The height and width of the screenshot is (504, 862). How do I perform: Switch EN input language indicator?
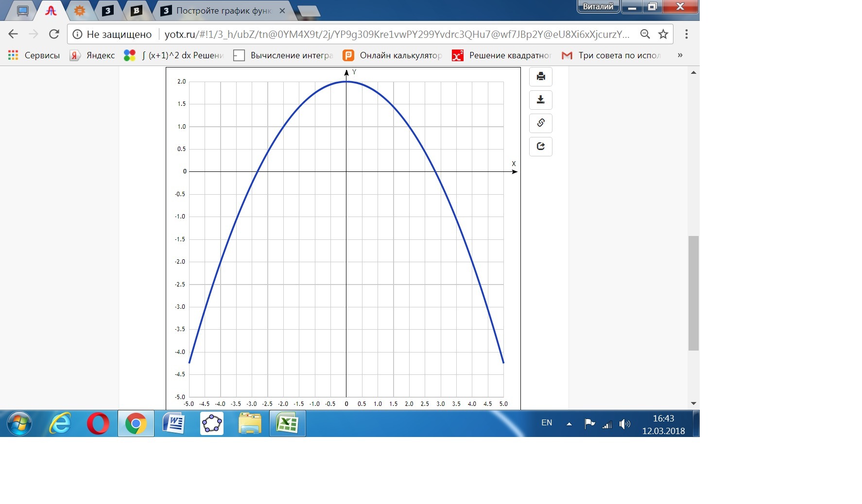(547, 423)
